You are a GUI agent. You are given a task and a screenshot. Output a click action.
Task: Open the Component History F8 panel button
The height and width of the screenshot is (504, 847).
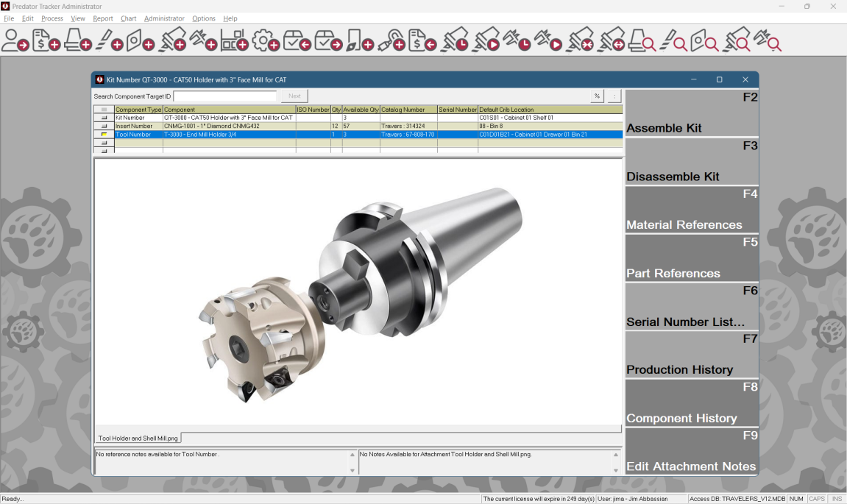[691, 402]
